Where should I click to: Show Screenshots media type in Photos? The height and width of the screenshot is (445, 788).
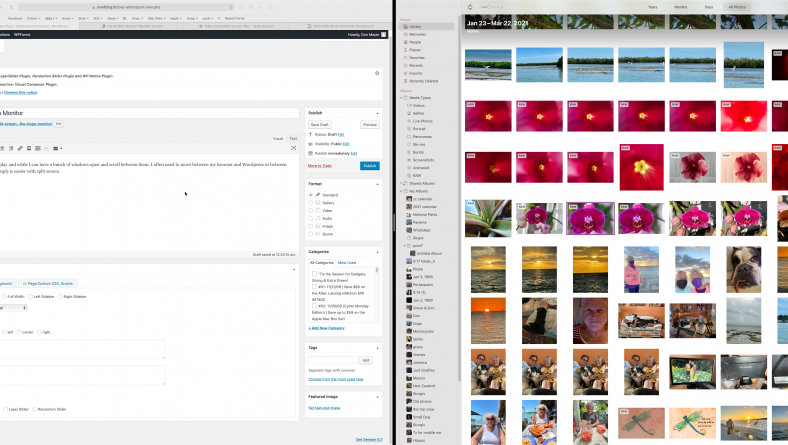(423, 160)
